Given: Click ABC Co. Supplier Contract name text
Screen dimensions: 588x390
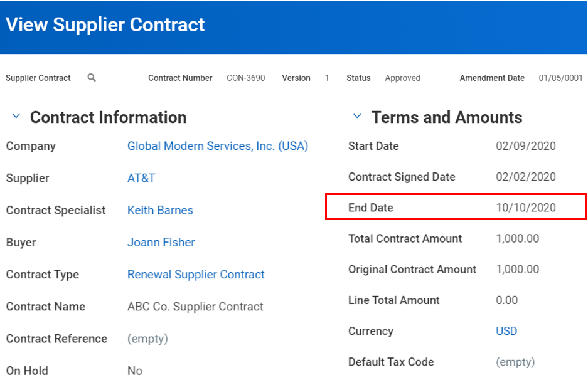Looking at the screenshot, I should (x=195, y=307).
